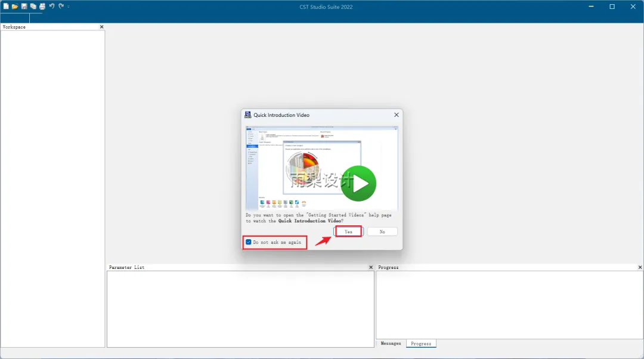The height and width of the screenshot is (359, 644).
Task: Print using the printer icon
Action: coord(42,6)
